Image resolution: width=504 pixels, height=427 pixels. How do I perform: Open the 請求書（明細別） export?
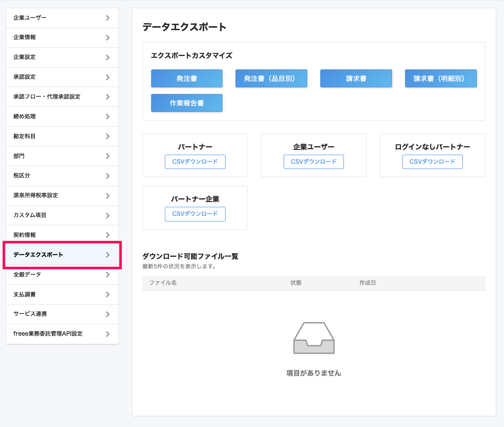[441, 78]
